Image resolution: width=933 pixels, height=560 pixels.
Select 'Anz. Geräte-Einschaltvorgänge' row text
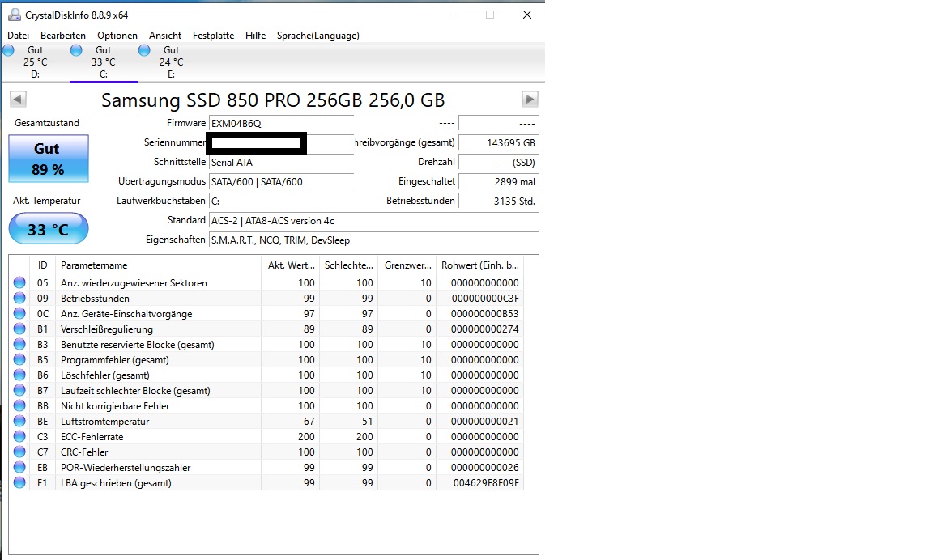point(126,314)
